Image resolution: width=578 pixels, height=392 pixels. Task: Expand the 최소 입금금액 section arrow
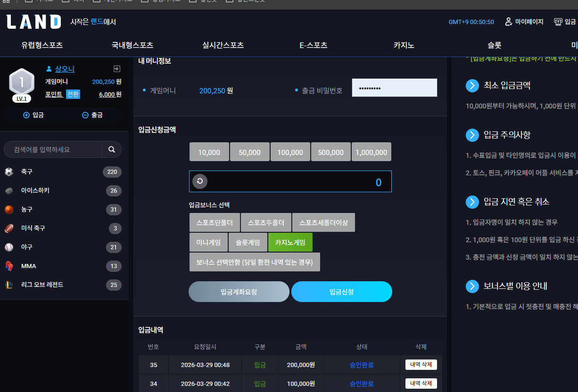[x=472, y=86]
